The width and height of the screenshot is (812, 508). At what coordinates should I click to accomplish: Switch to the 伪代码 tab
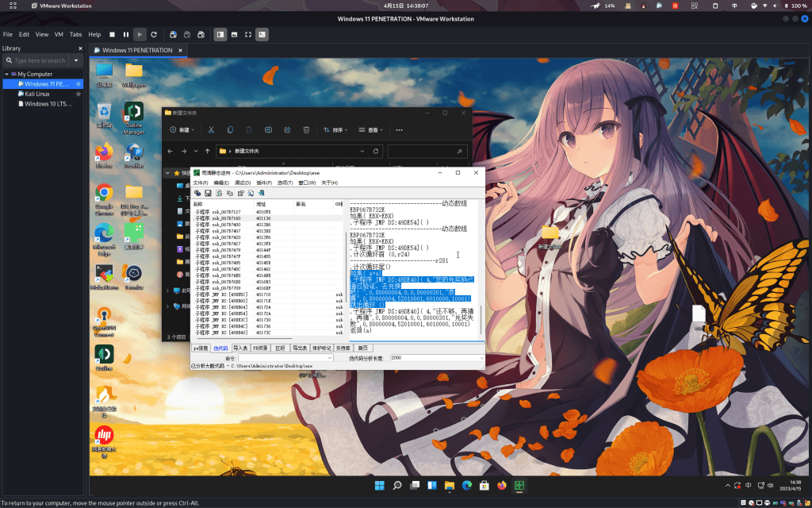pyautogui.click(x=220, y=348)
